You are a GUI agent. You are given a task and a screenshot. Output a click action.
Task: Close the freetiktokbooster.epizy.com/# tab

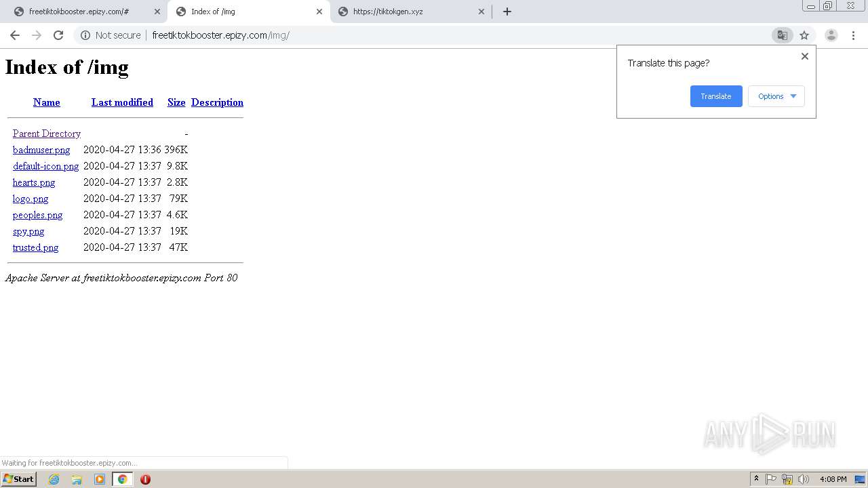157,12
